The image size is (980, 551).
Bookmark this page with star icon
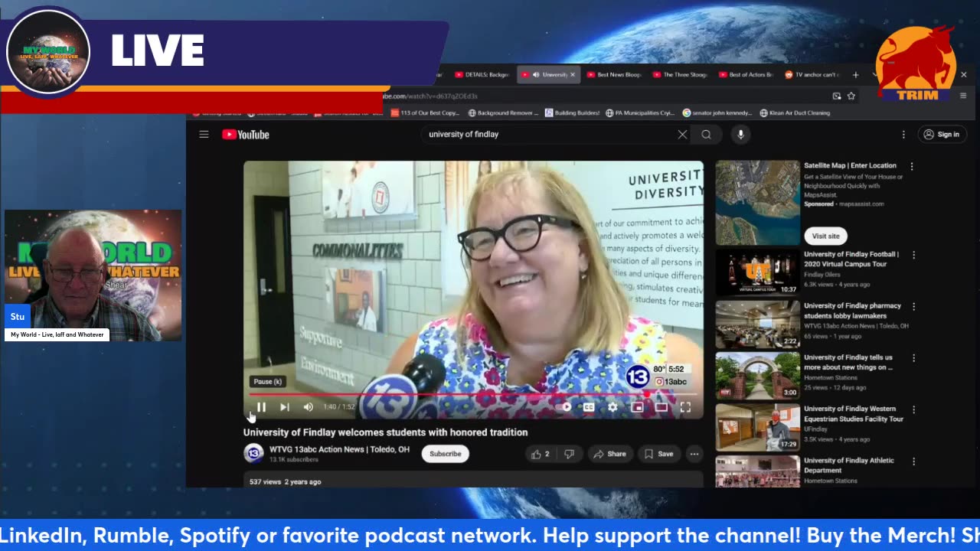(x=851, y=96)
